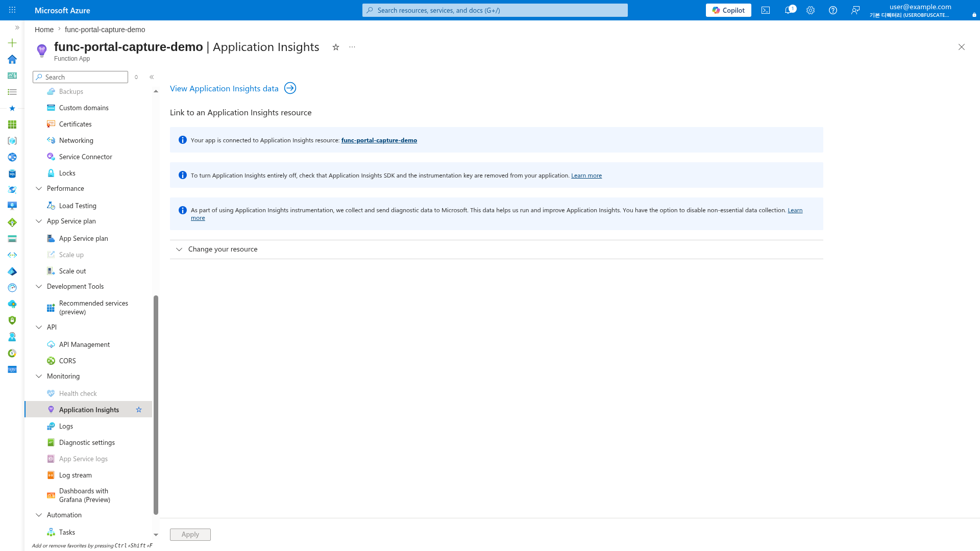Click the resource menu scrollbar
The height and width of the screenshot is (551, 980).
click(156, 406)
